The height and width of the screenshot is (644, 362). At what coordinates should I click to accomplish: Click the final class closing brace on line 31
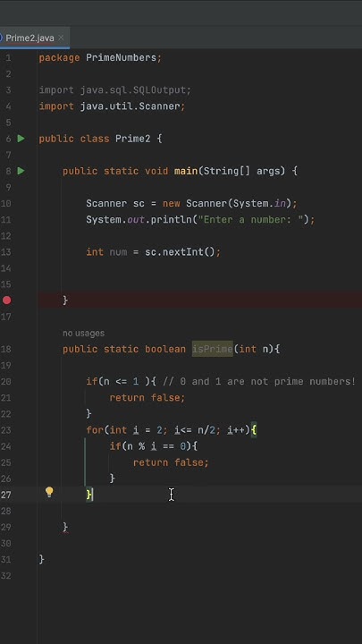coord(41,559)
